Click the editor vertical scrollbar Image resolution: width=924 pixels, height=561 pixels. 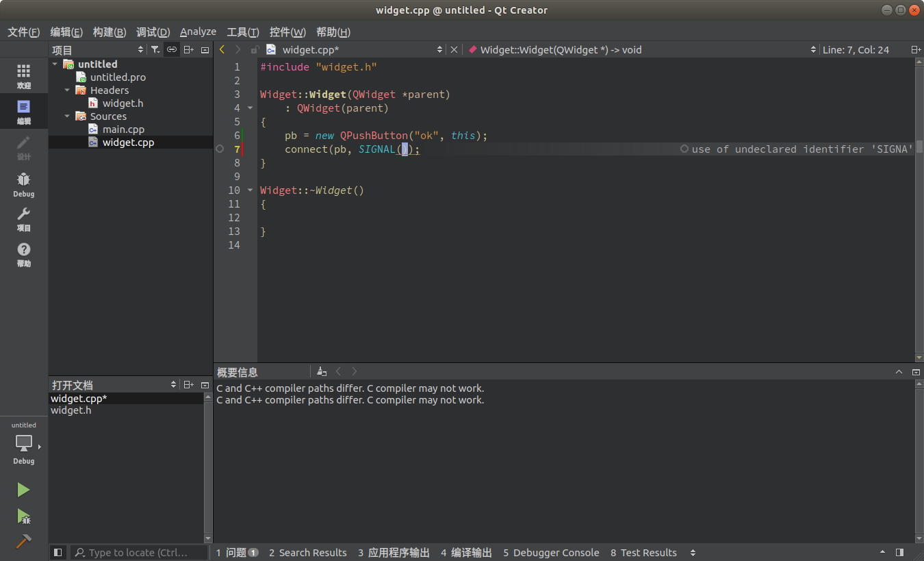(x=919, y=210)
